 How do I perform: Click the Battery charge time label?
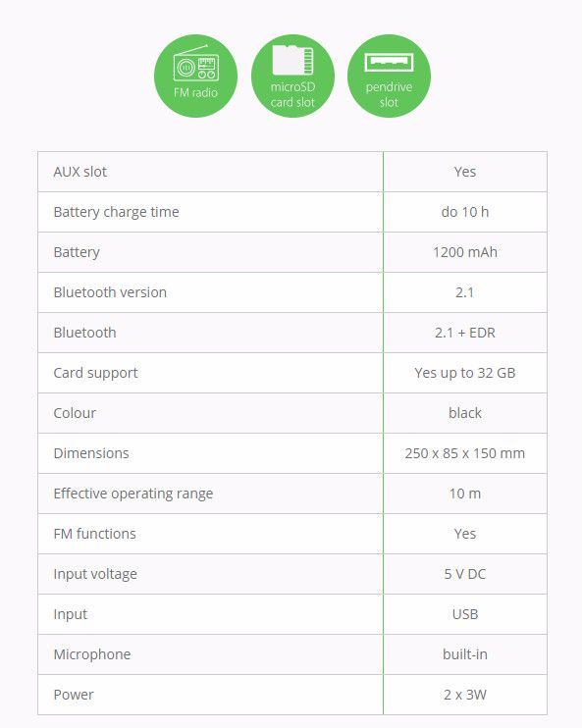116,212
